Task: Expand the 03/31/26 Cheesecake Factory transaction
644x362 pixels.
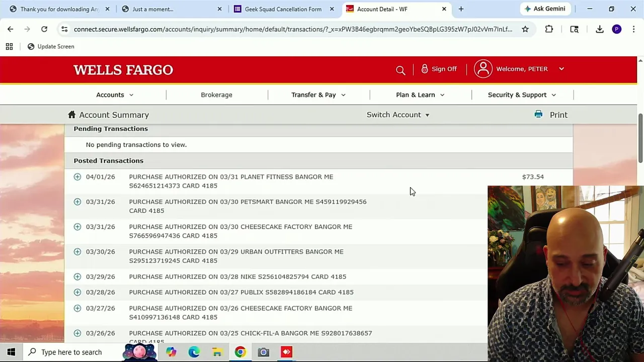Action: click(77, 227)
